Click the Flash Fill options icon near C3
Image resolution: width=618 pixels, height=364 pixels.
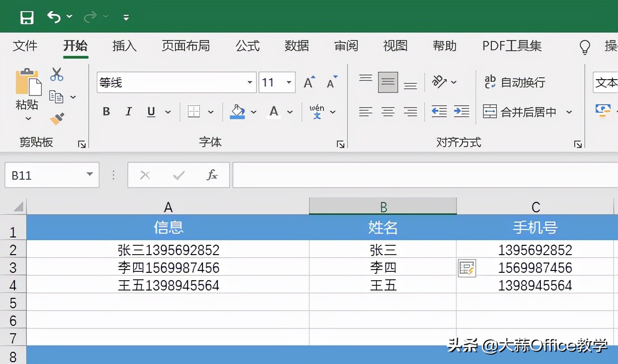[x=467, y=268]
